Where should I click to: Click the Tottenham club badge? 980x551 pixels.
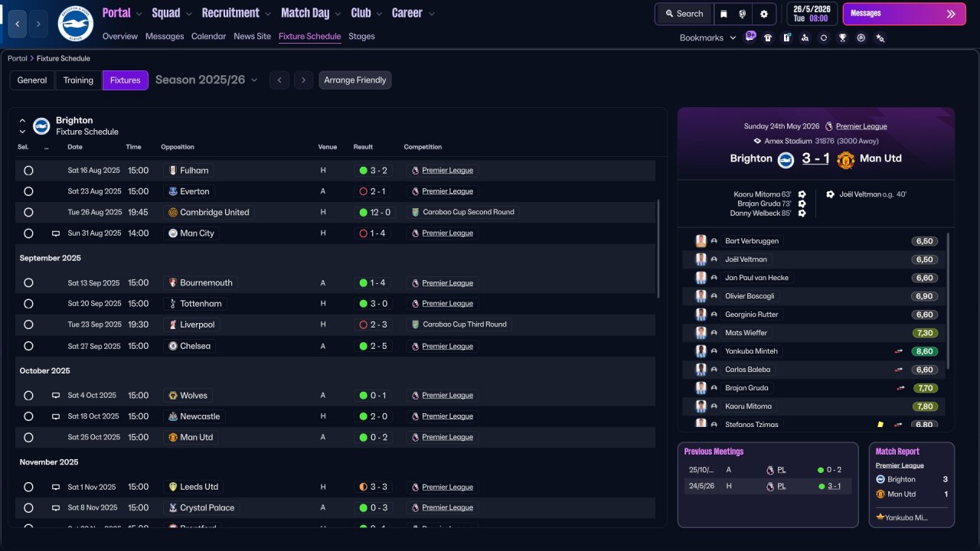(x=173, y=304)
